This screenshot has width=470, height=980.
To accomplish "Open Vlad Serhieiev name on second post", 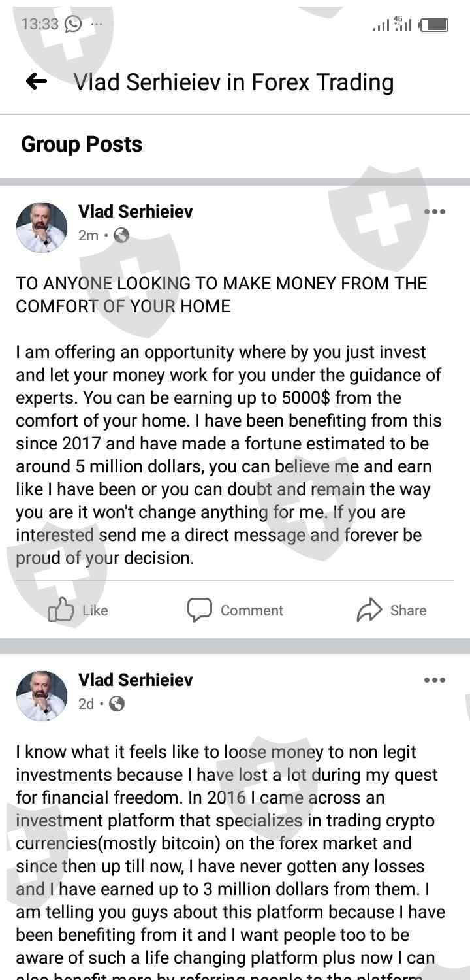I will click(135, 680).
